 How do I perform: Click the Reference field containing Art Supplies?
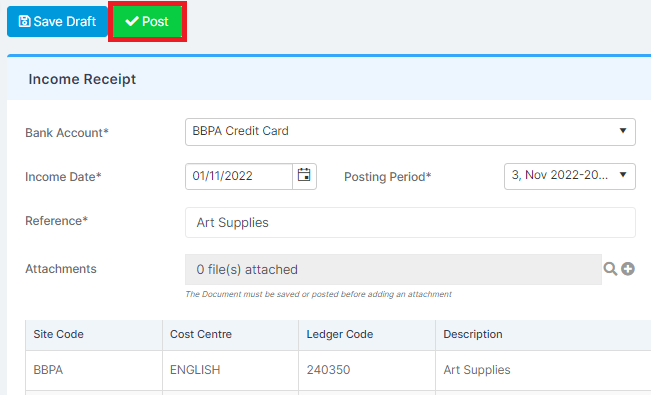point(410,223)
